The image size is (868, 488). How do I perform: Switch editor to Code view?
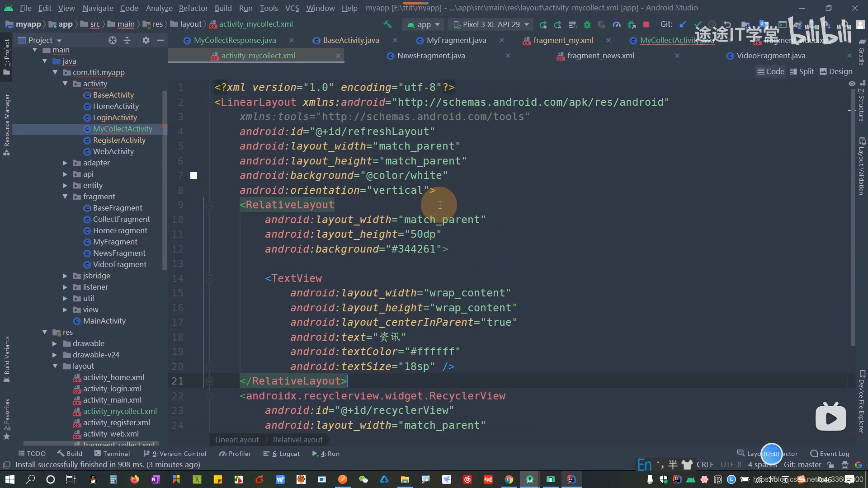[771, 71]
